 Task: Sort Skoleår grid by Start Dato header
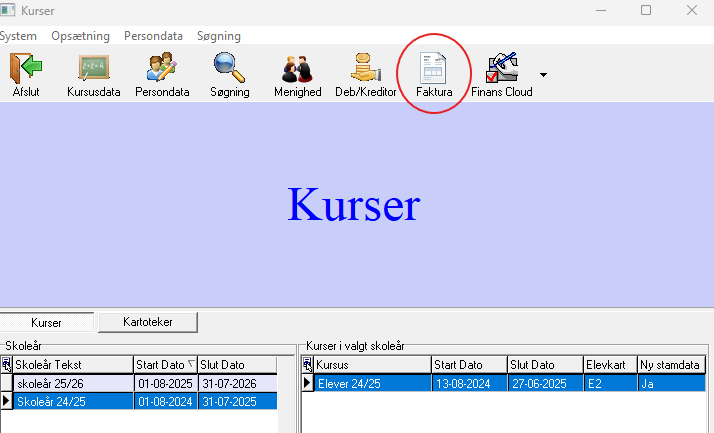coord(165,365)
